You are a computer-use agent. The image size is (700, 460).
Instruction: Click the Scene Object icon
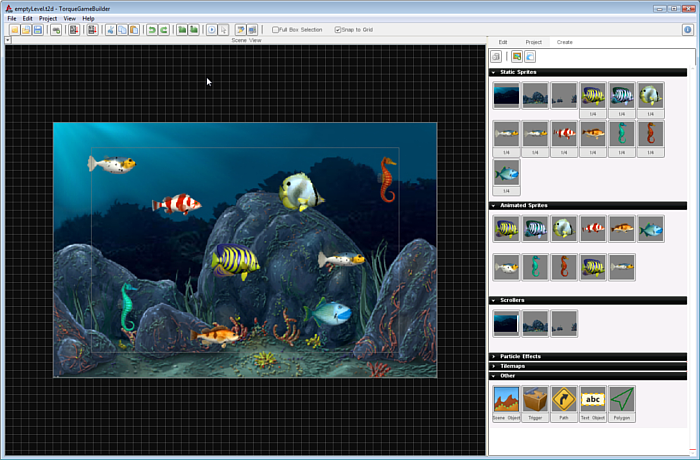click(x=506, y=400)
